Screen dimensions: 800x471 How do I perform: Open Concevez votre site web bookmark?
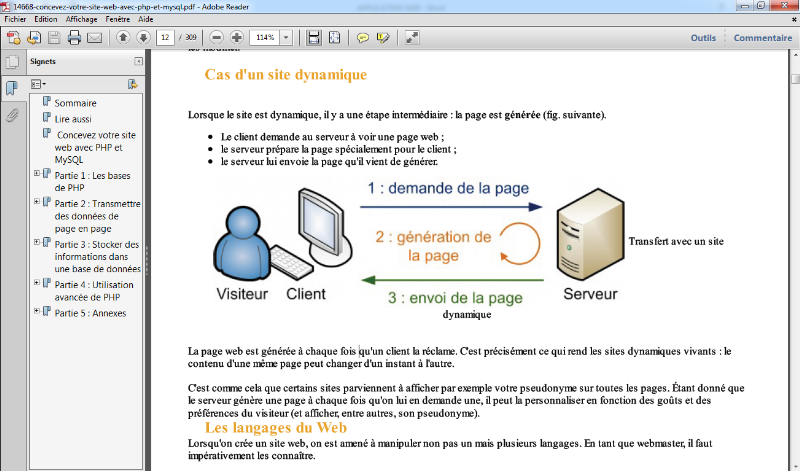click(x=95, y=147)
